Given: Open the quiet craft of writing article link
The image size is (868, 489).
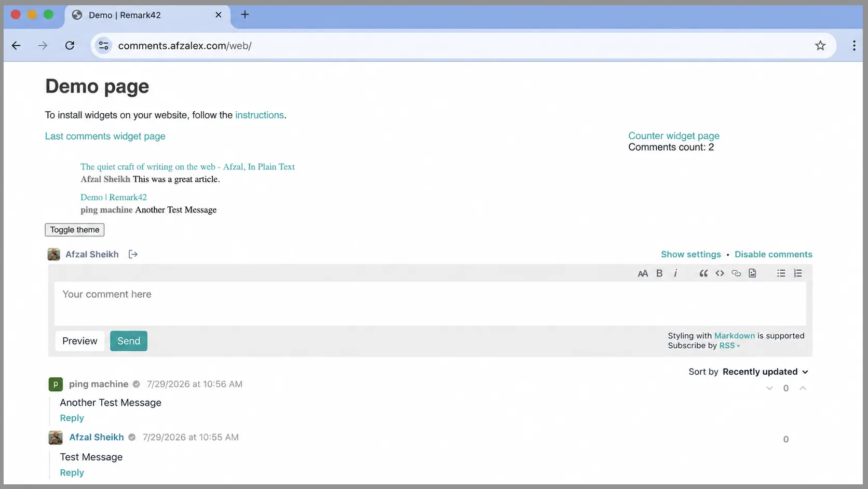Looking at the screenshot, I should coord(187,167).
